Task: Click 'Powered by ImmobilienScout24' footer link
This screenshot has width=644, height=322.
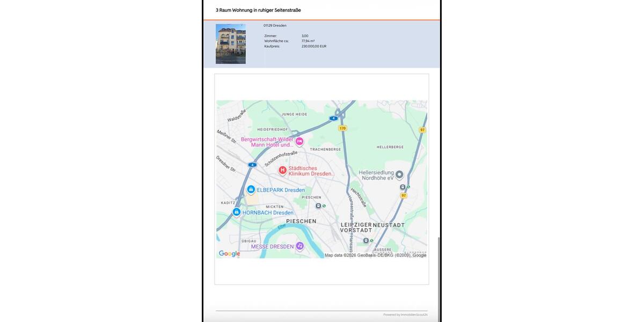Action: click(x=405, y=314)
